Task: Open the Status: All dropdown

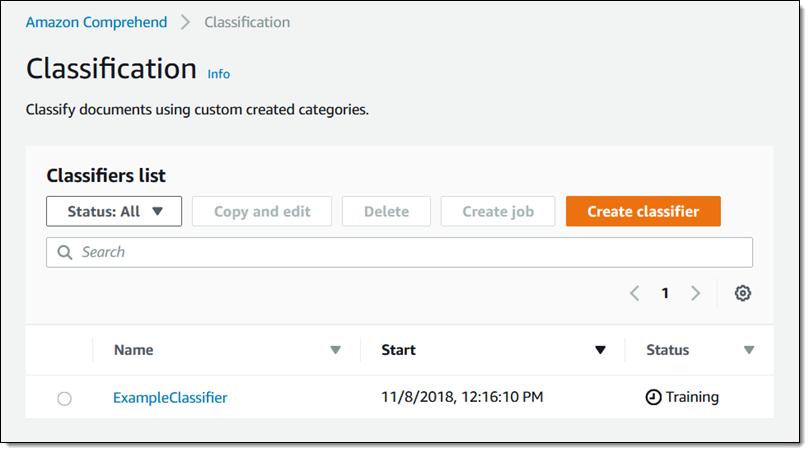Action: coord(114,211)
